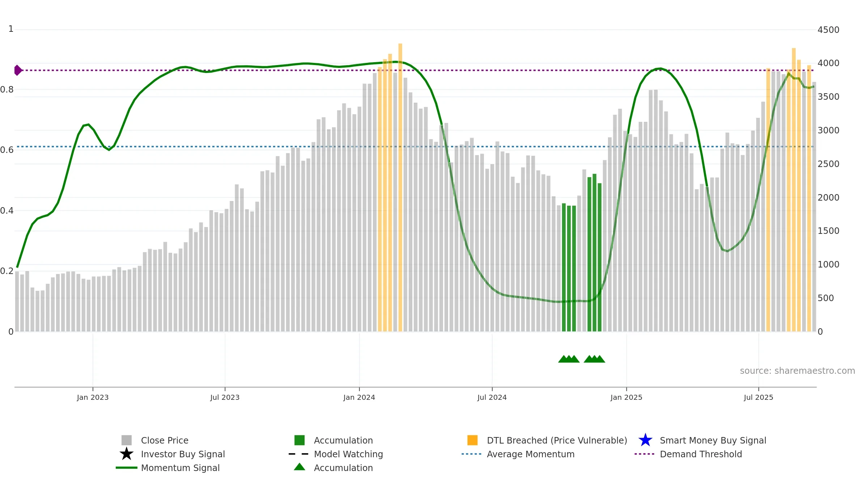Click the Jul 2025 axis label
Image resolution: width=868 pixels, height=488 pixels.
coord(758,397)
